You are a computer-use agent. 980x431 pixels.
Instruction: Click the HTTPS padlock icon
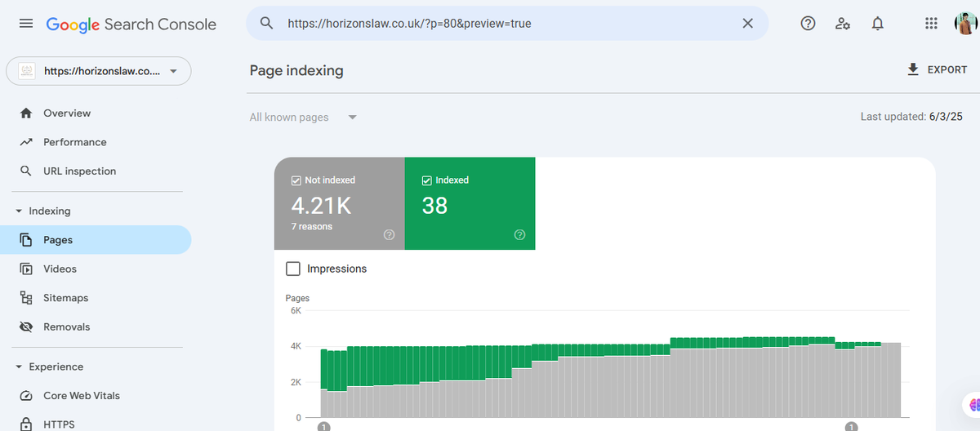pos(26,424)
